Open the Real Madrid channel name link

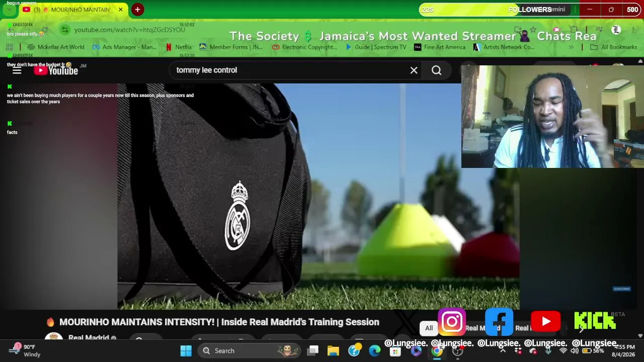point(88,338)
